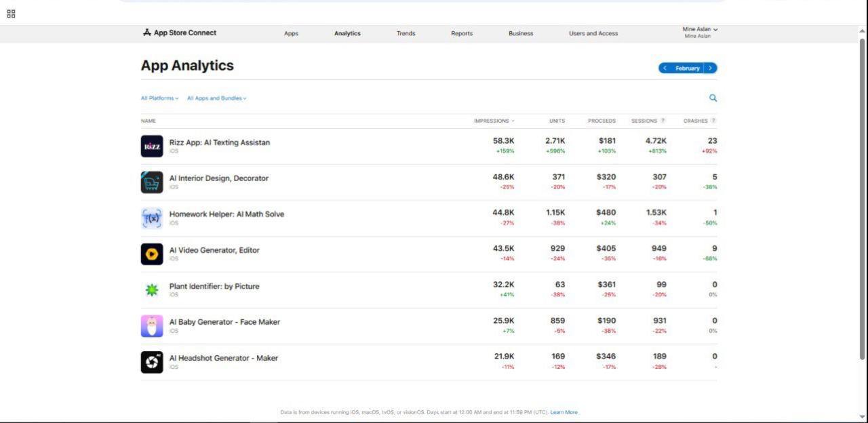Click the AI Video Generator play icon
The width and height of the screenshot is (868, 423).
tap(152, 254)
